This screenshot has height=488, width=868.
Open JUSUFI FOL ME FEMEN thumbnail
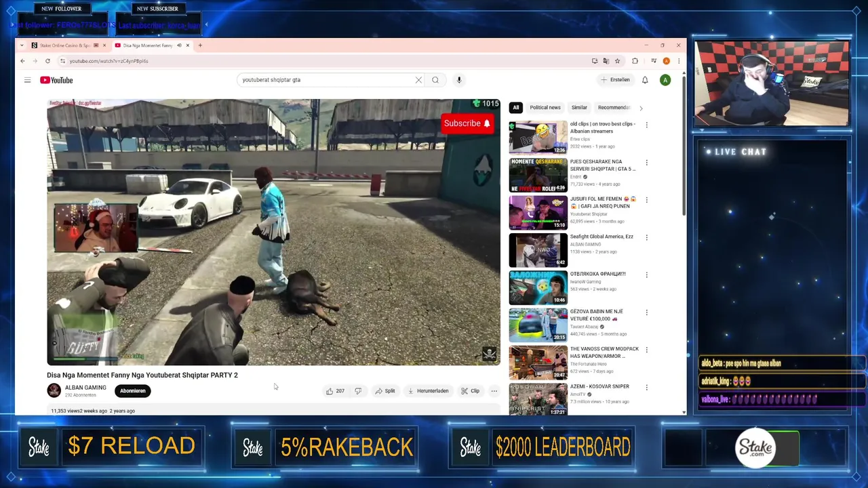pyautogui.click(x=538, y=213)
